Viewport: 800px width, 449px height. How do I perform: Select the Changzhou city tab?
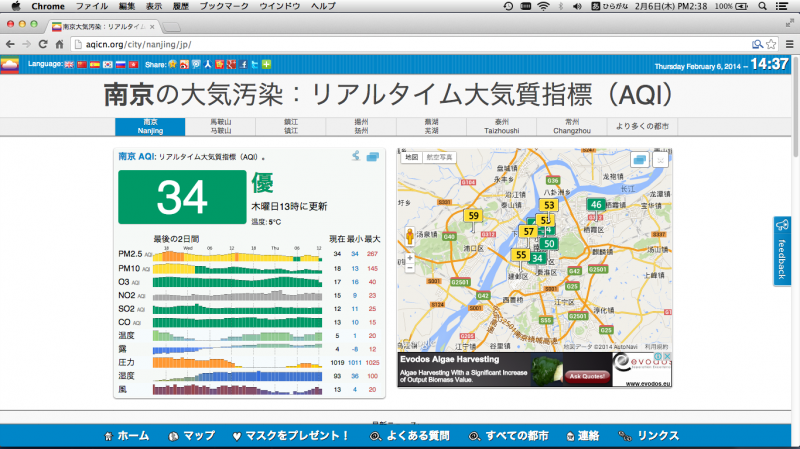click(x=571, y=126)
